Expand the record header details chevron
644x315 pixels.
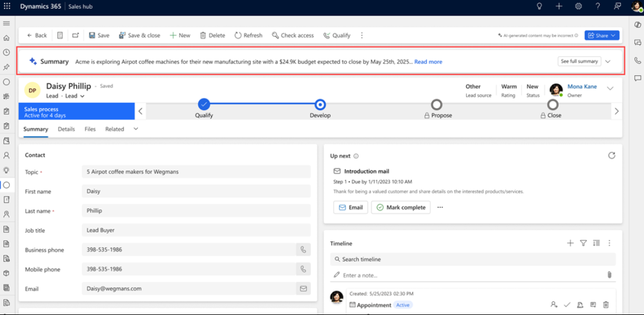click(x=610, y=89)
